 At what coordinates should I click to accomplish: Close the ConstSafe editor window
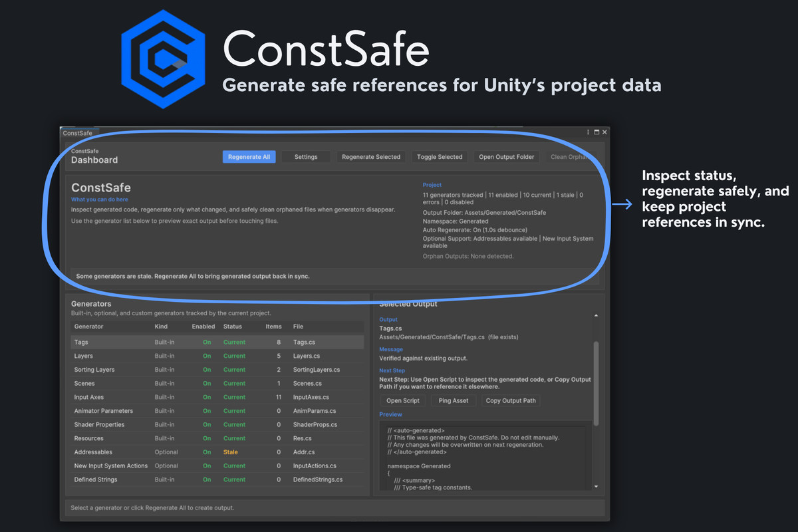click(604, 132)
